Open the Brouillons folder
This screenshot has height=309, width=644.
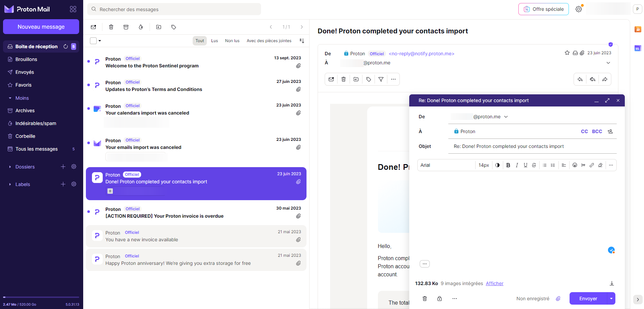coord(41,59)
